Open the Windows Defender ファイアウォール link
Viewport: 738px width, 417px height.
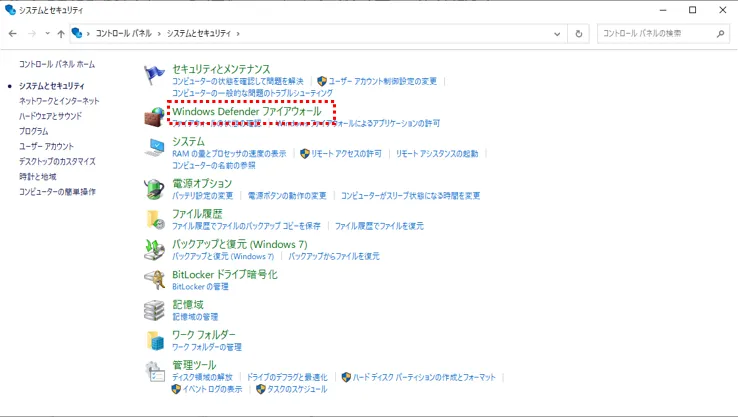246,111
